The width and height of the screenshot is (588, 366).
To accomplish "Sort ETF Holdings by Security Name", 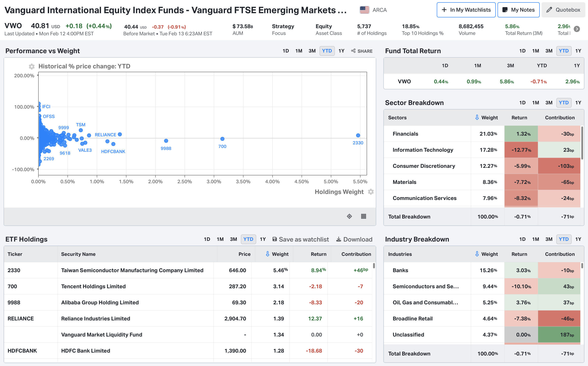I will [78, 254].
